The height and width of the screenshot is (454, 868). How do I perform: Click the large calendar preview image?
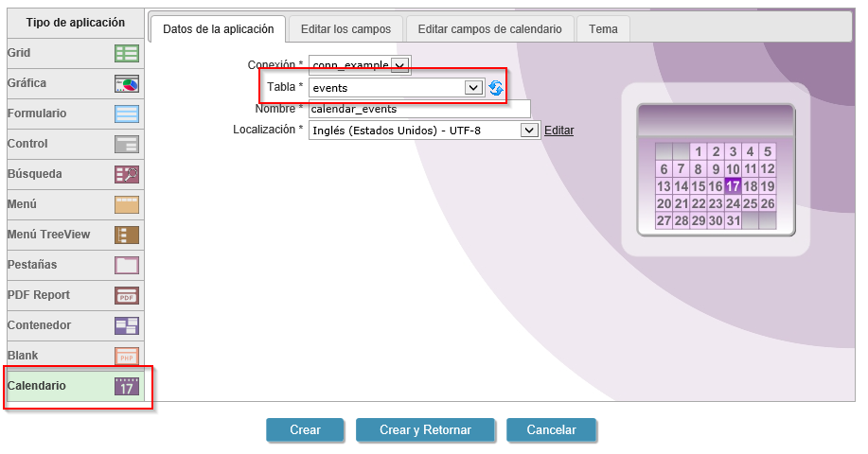tap(716, 169)
